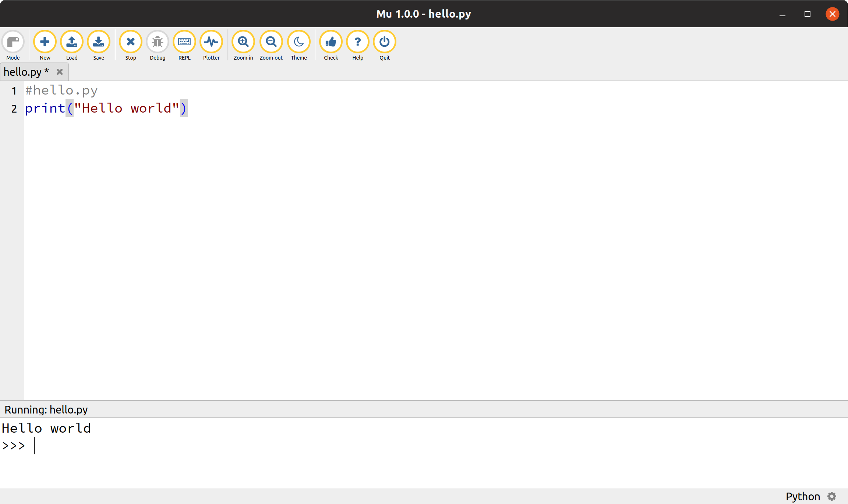Image resolution: width=848 pixels, height=504 pixels.
Task: Close the Mu window
Action: tap(833, 14)
